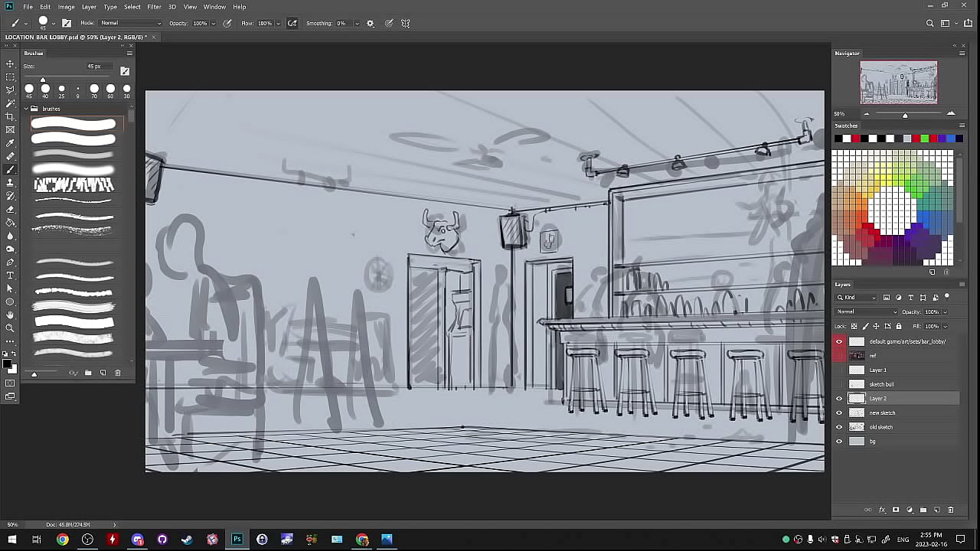The image size is (980, 551).
Task: Open the Select menu
Action: pyautogui.click(x=132, y=7)
